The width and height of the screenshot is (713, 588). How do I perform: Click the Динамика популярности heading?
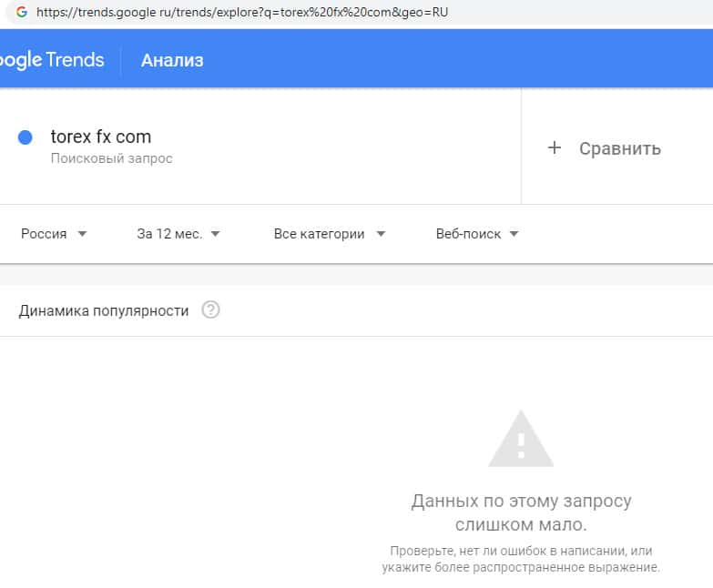point(104,310)
